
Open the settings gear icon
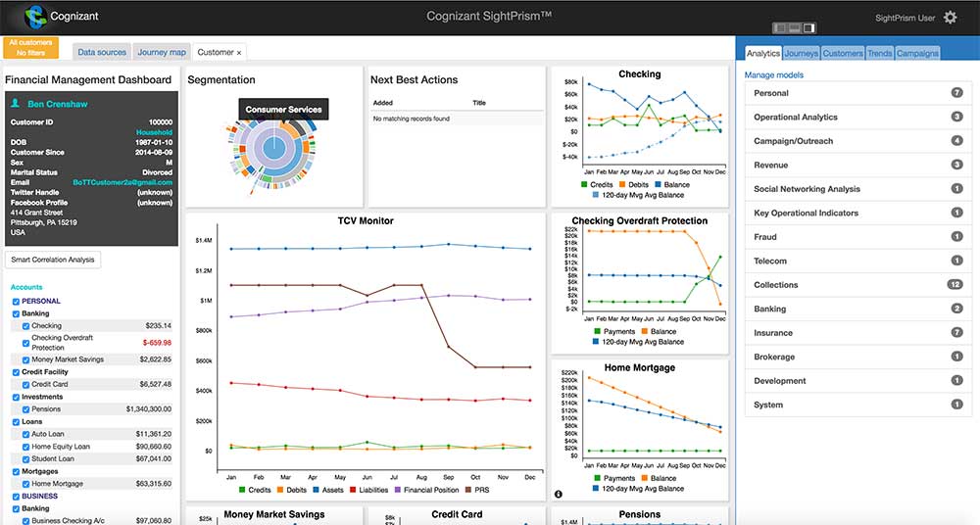click(950, 18)
